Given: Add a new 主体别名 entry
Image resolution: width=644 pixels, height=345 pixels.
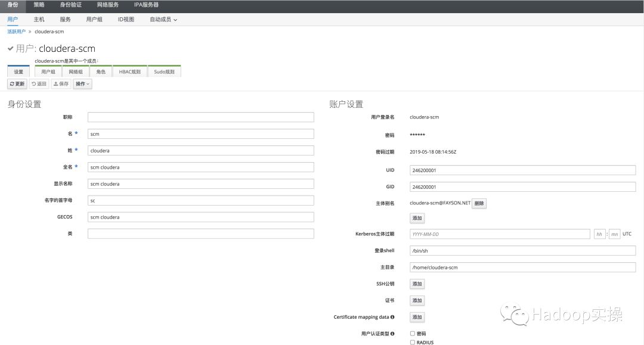Looking at the screenshot, I should (417, 218).
